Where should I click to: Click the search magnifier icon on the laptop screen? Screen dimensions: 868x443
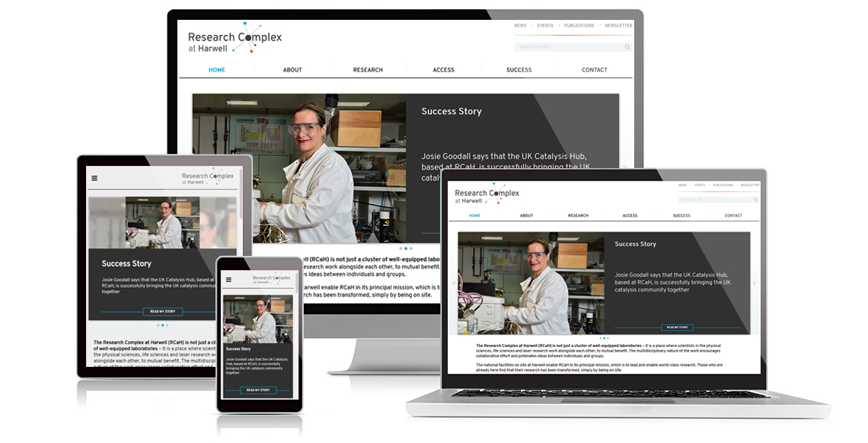click(755, 199)
